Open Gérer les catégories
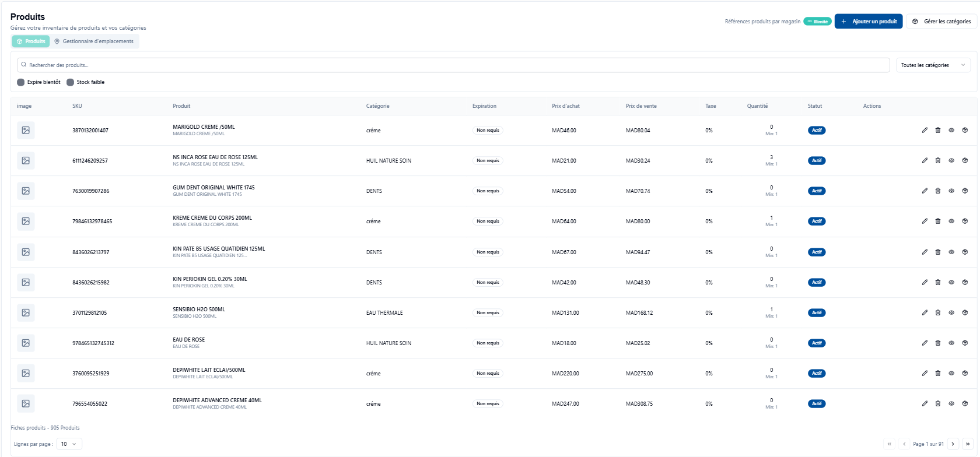The width and height of the screenshot is (980, 457). tap(942, 22)
